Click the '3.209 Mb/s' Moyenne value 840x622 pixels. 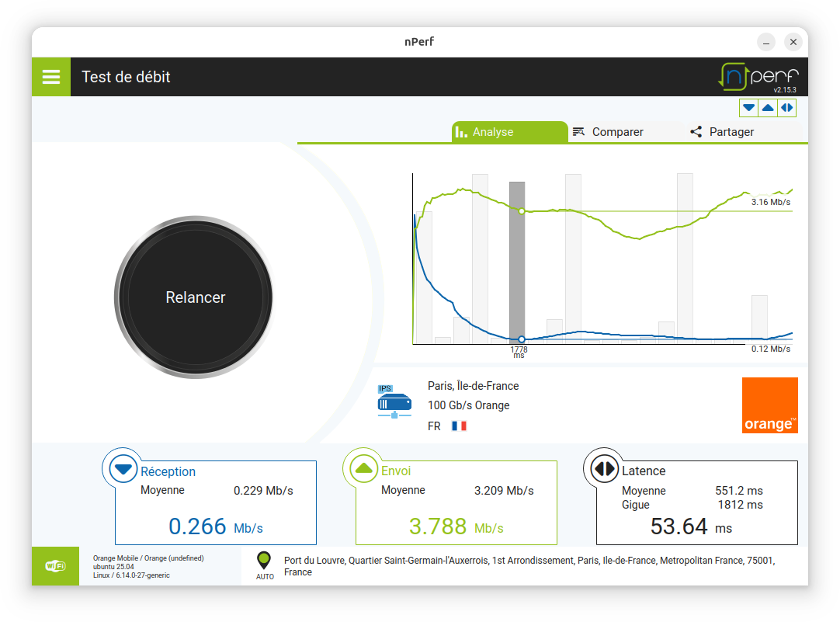point(504,491)
